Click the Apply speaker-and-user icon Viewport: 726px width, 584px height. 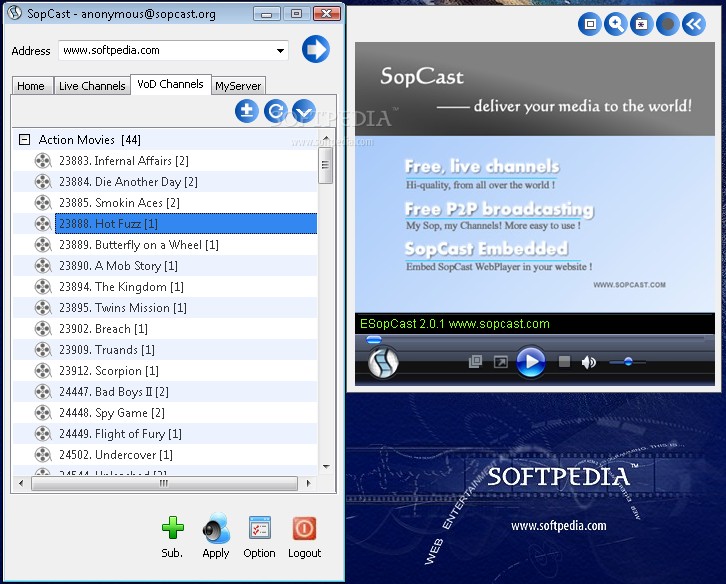[x=216, y=528]
